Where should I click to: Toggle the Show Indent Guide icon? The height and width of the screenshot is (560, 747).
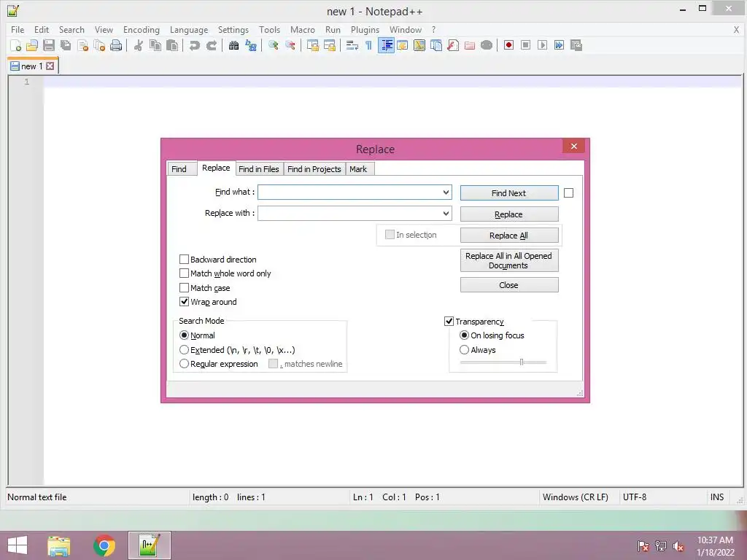386,45
